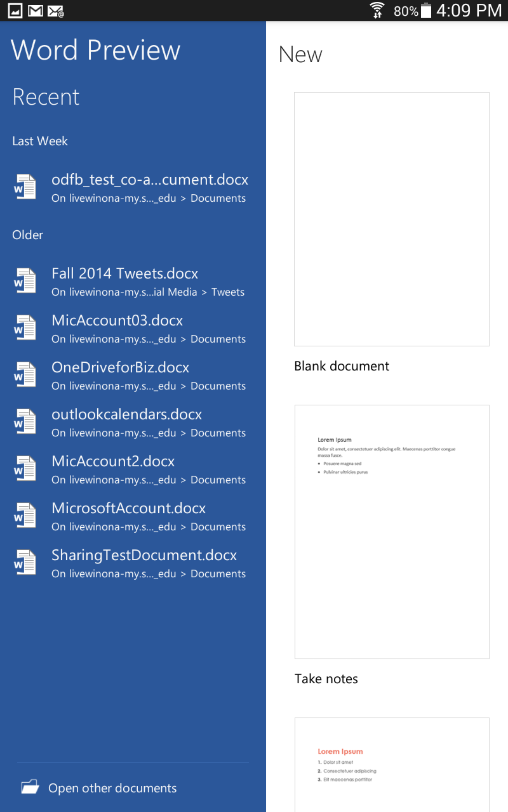The image size is (508, 812).
Task: Click the folder icon for opening other documents
Action: 30,787
